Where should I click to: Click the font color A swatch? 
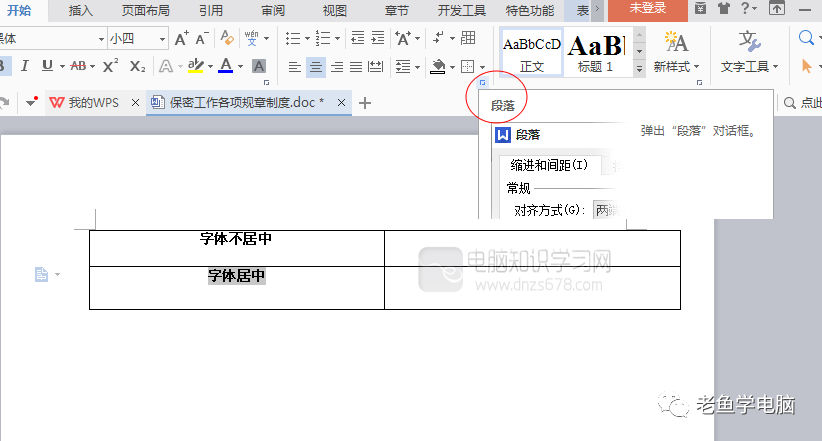click(x=224, y=67)
